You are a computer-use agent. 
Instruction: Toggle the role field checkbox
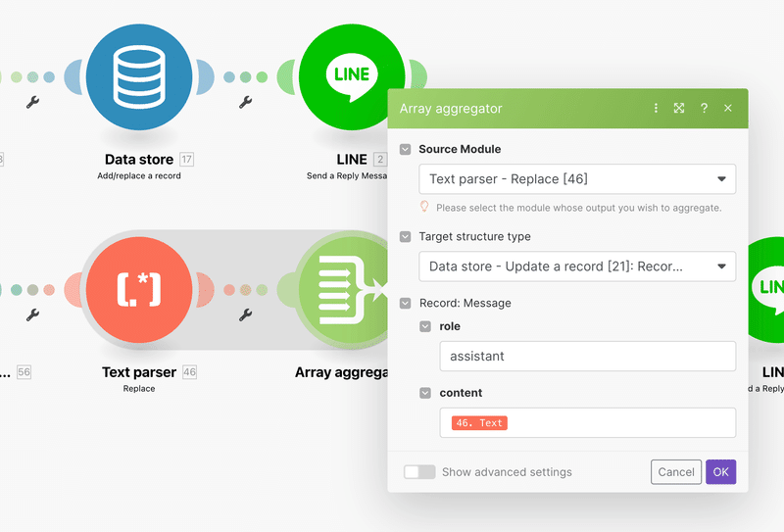(425, 326)
